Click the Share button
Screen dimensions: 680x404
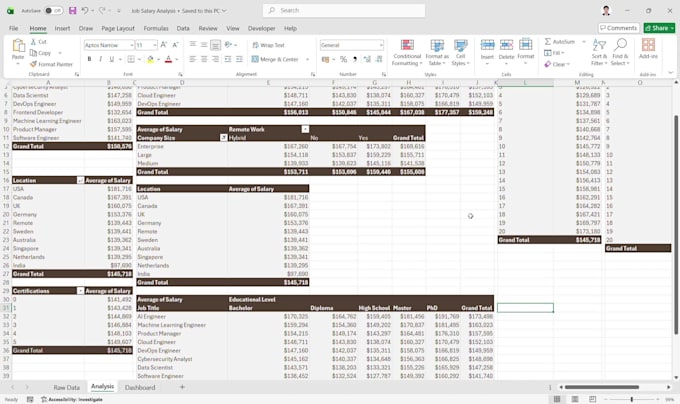pyautogui.click(x=659, y=28)
